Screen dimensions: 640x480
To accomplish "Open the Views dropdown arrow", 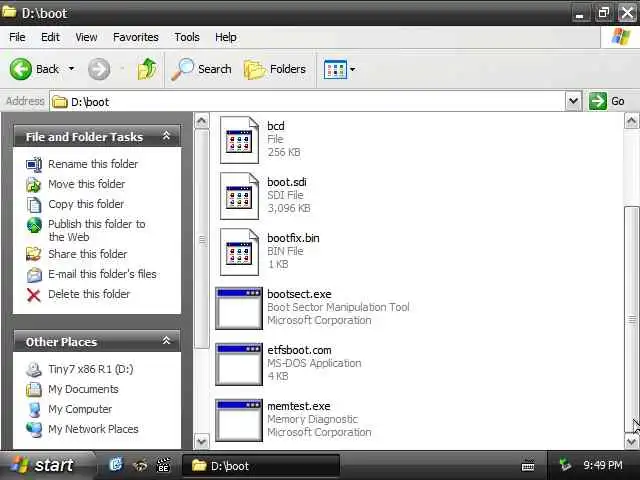I will click(353, 69).
